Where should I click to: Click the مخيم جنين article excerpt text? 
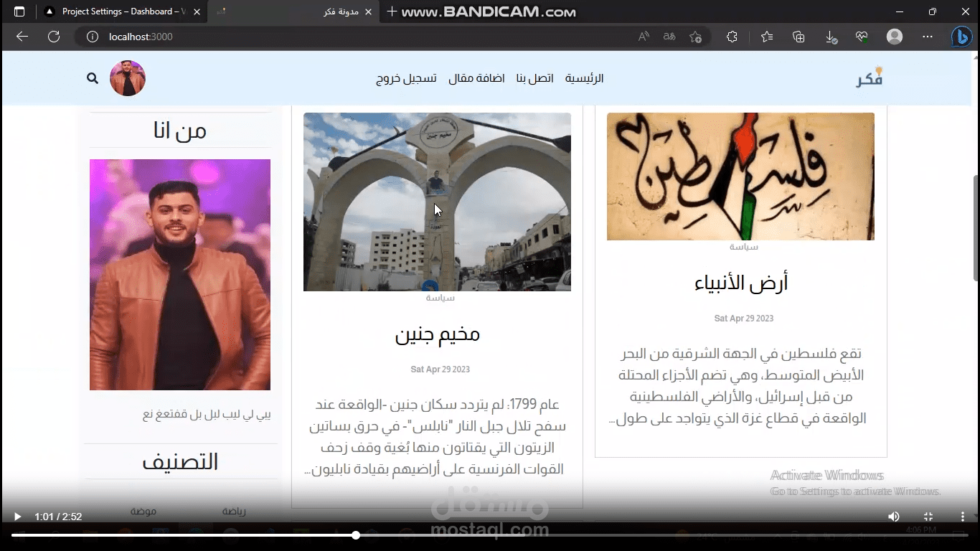click(x=437, y=436)
